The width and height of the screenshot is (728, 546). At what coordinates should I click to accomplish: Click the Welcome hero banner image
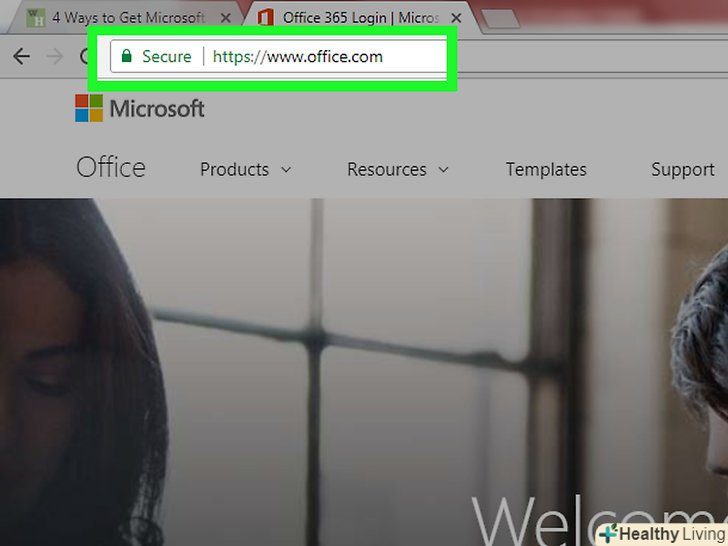pos(364,372)
